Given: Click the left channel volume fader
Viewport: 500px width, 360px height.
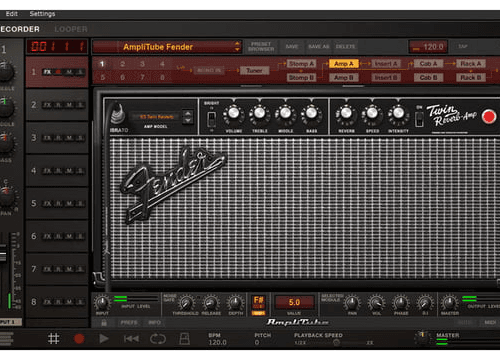Looking at the screenshot, I should pyautogui.click(x=3, y=253).
